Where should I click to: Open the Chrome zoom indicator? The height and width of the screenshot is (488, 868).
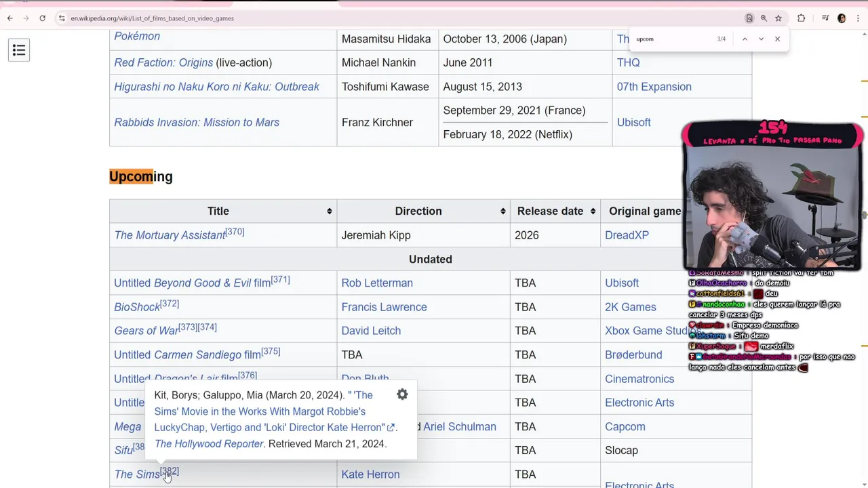click(764, 18)
